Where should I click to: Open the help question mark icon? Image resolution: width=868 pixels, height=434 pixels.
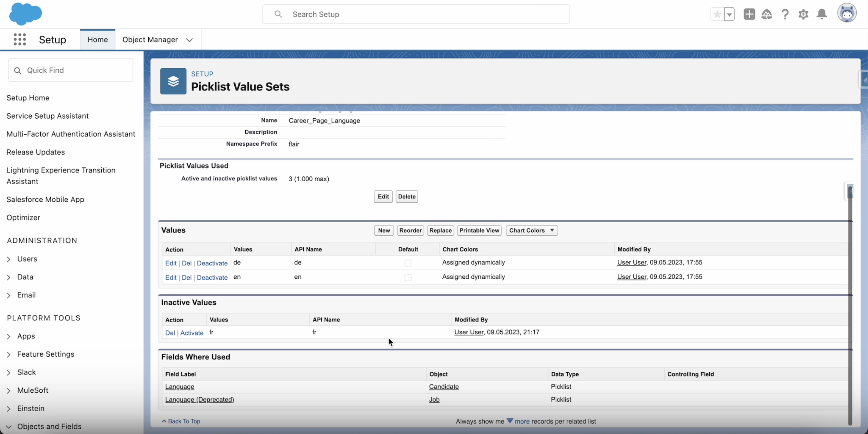[785, 14]
